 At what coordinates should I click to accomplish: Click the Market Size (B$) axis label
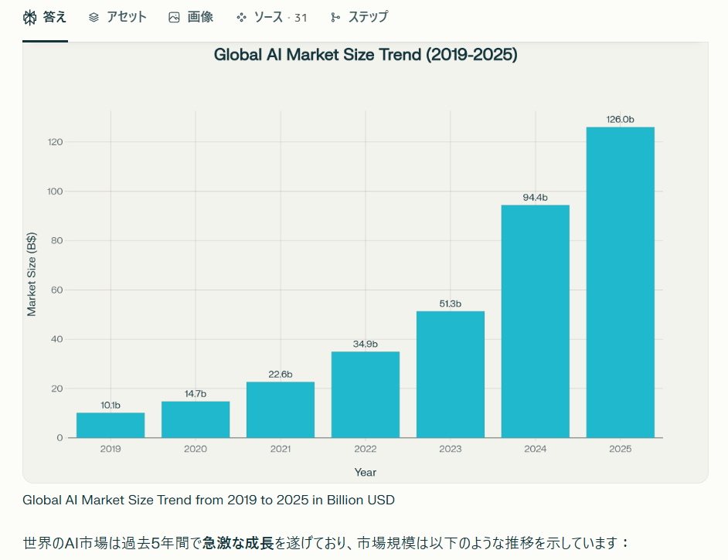tap(32, 274)
